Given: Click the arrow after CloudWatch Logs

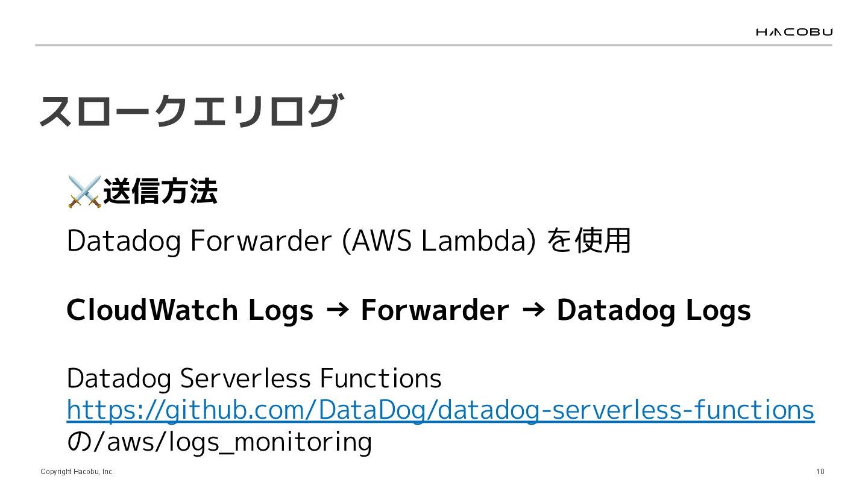Looking at the screenshot, I should [x=337, y=310].
